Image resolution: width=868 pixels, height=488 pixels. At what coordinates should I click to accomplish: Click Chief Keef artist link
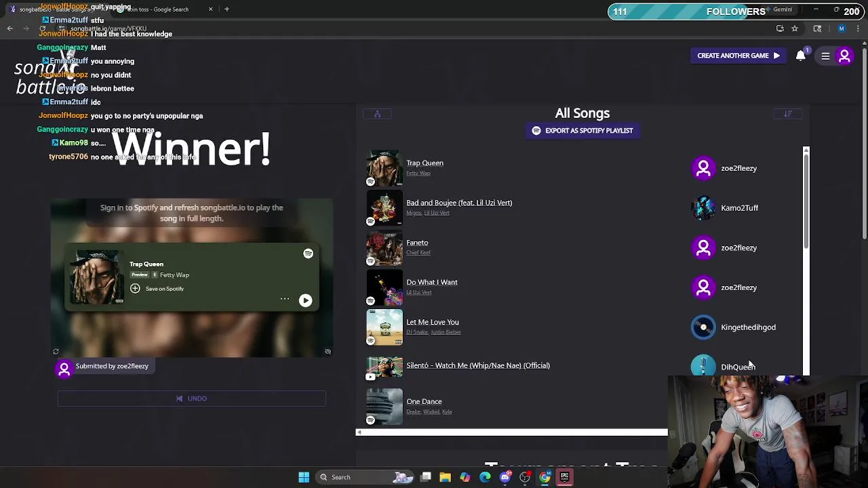(418, 253)
